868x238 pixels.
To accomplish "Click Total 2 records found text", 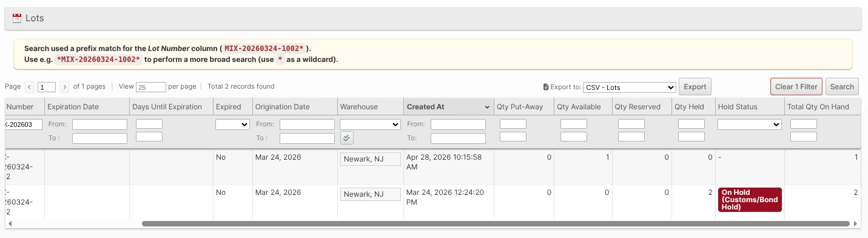I will [241, 87].
